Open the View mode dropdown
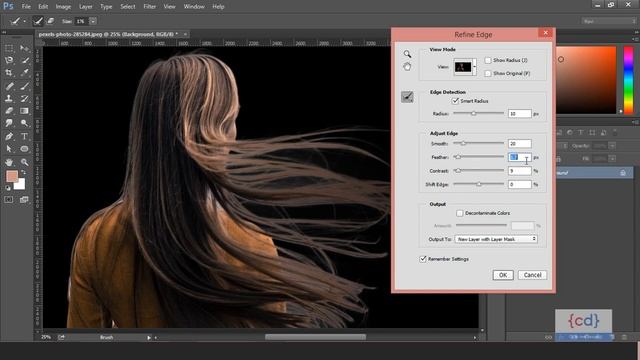640x360 pixels. pos(474,67)
